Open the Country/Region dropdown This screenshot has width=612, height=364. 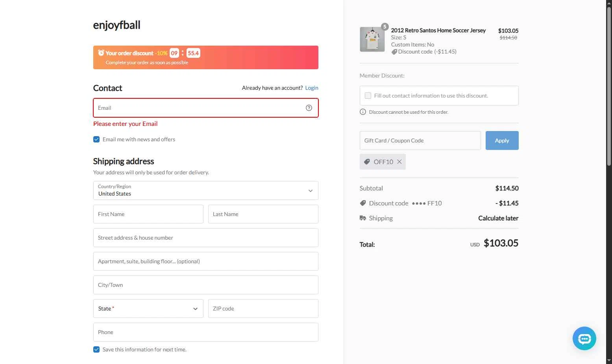[206, 190]
